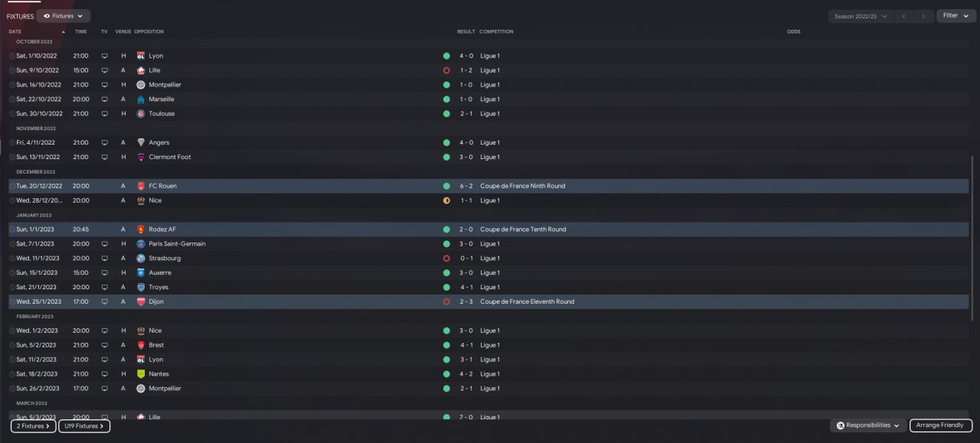Open the Season 2022/23 dropdown

click(861, 16)
